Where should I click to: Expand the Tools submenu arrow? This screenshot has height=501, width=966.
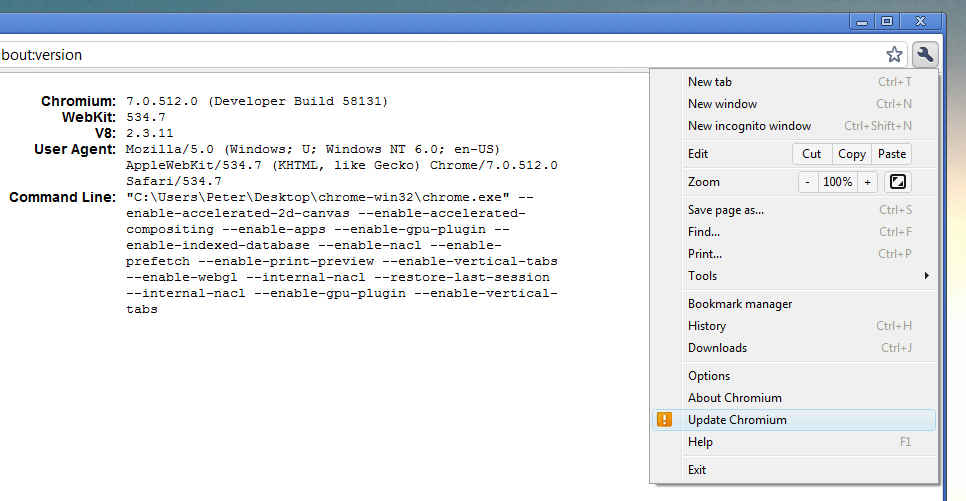926,275
